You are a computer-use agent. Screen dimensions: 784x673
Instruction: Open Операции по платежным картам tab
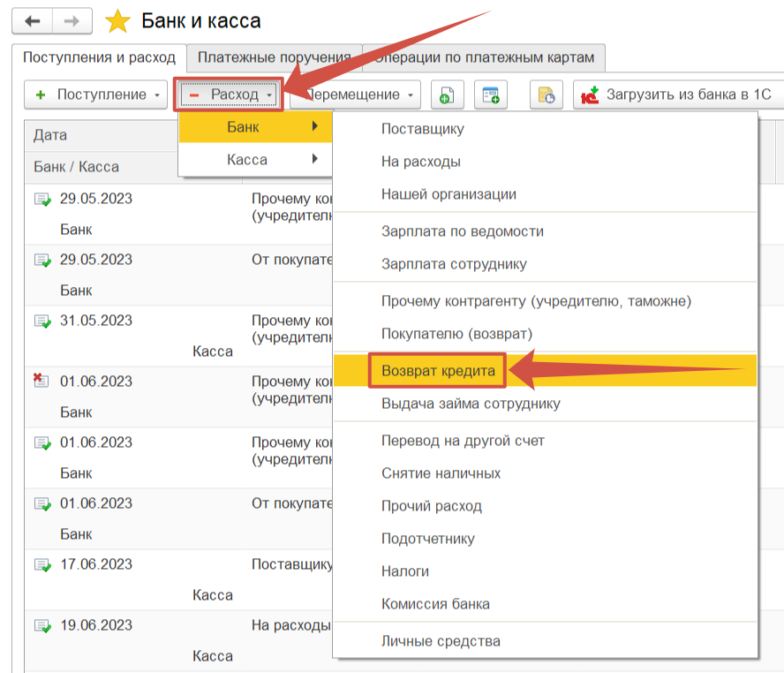[484, 58]
